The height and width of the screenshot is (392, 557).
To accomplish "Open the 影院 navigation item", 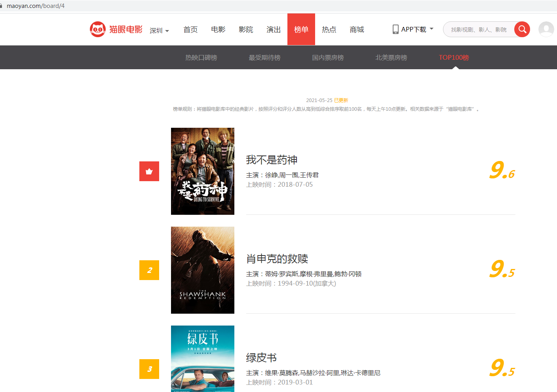I will 246,29.
